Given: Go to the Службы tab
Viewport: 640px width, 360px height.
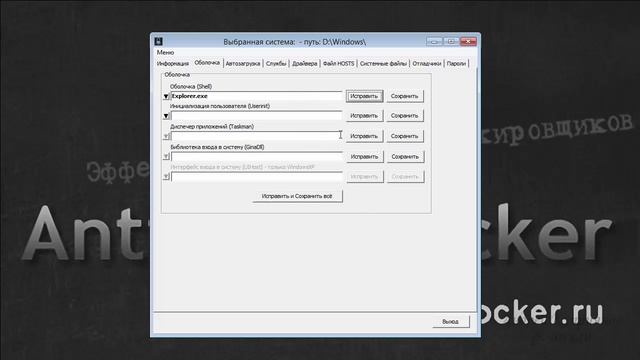Looking at the screenshot, I should coord(276,64).
